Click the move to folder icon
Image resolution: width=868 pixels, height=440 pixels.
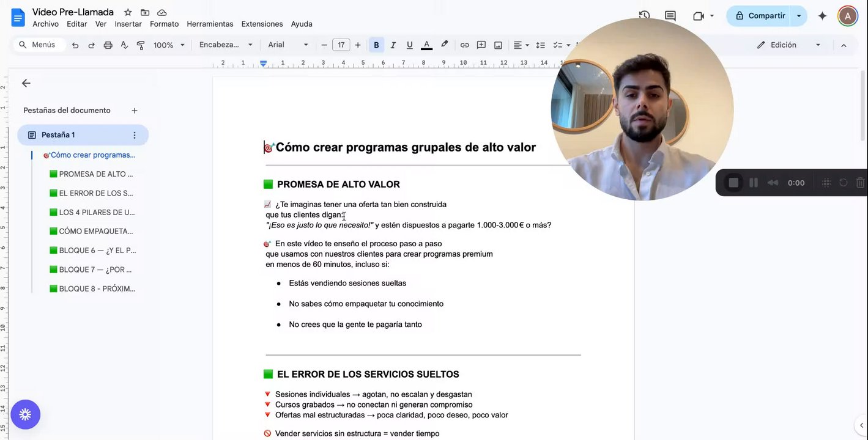(145, 12)
